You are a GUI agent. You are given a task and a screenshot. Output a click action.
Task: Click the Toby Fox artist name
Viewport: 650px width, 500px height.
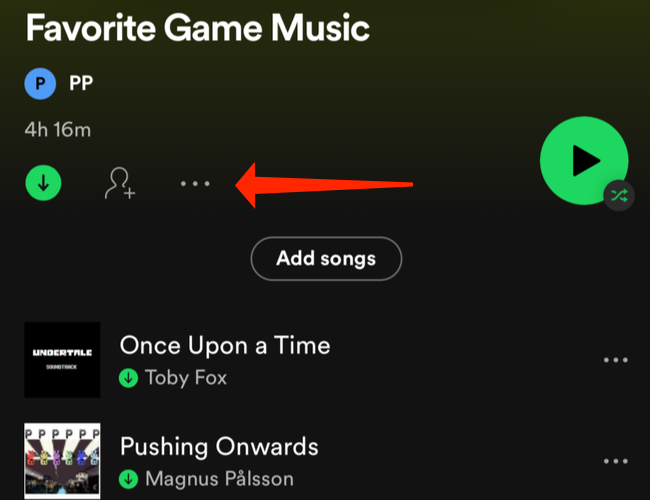click(x=186, y=378)
